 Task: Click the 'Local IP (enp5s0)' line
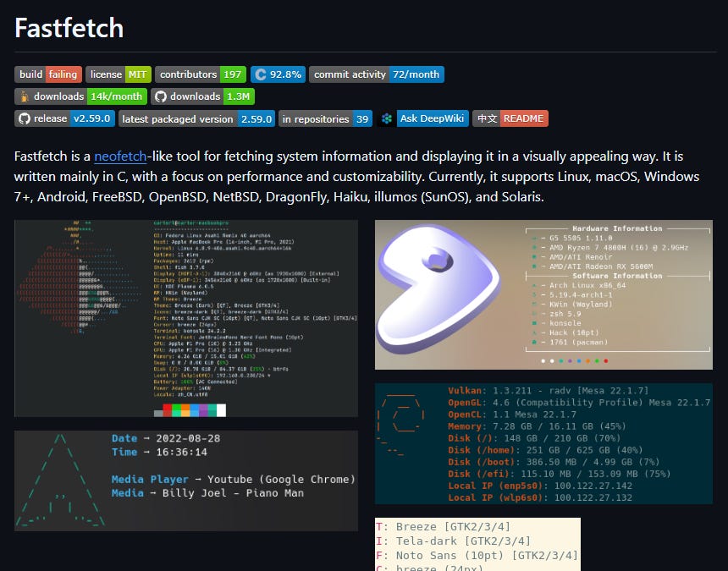pos(540,486)
